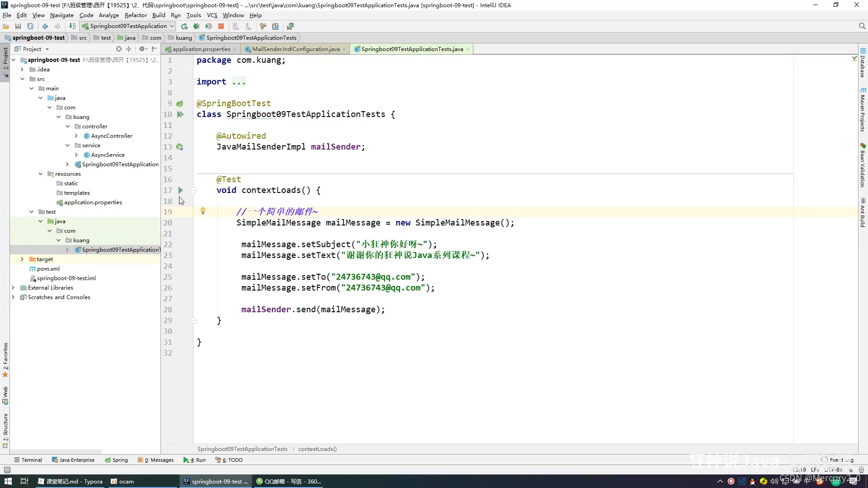Close the application.properties tab
The image size is (868, 488).
(235, 49)
